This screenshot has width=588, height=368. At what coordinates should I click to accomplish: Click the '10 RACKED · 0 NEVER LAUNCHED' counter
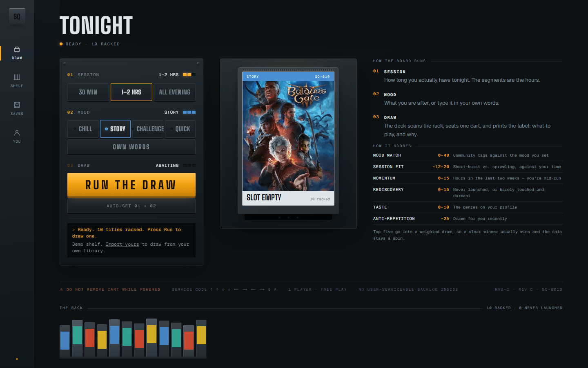point(524,308)
